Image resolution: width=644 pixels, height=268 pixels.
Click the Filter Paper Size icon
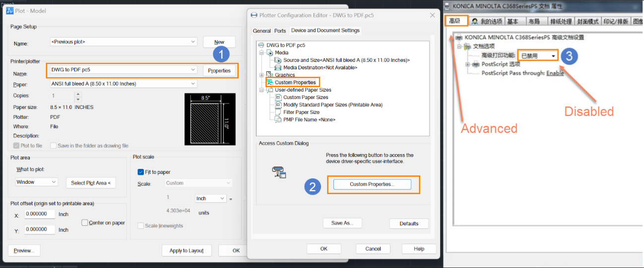tap(278, 112)
